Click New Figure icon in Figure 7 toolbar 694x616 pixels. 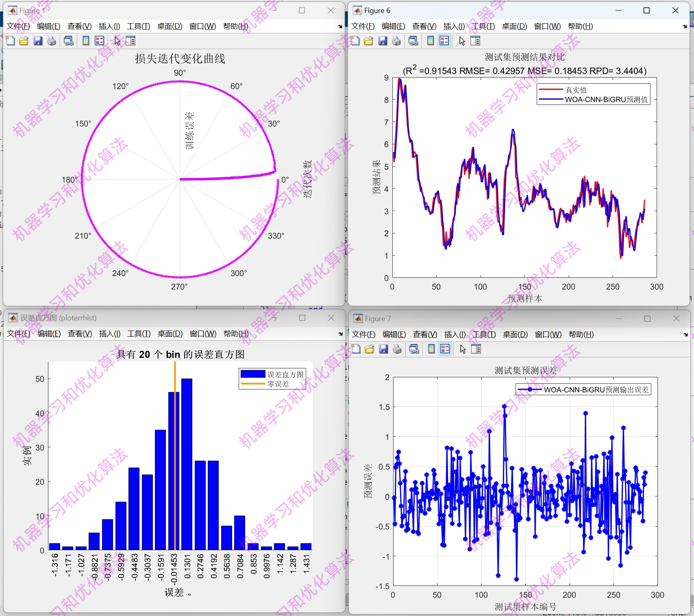pos(356,349)
